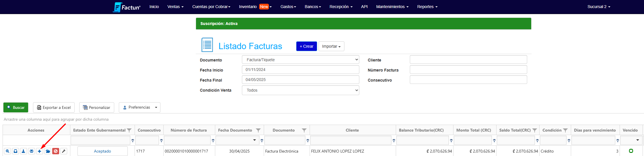The width and height of the screenshot is (644, 156).
Task: Open Condición column header filter funnel
Action: click(x=565, y=130)
